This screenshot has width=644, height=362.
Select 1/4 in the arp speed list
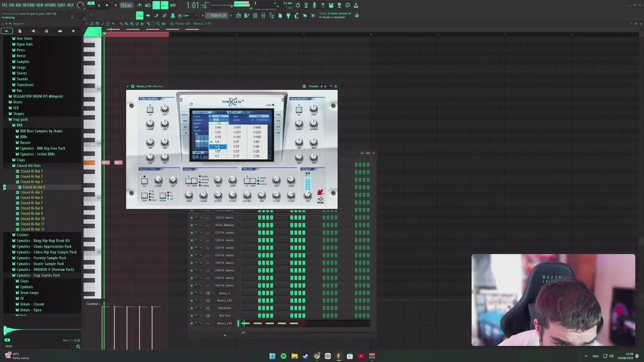tap(217, 146)
